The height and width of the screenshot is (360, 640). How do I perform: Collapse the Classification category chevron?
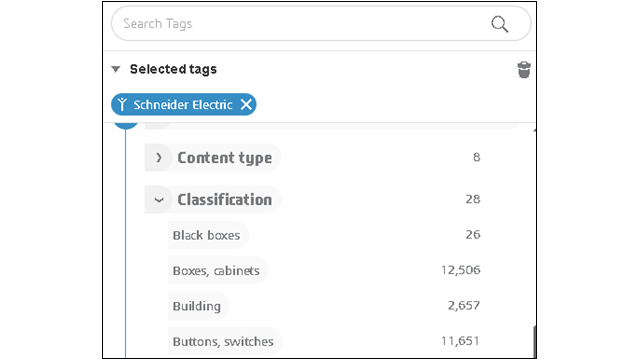159,200
